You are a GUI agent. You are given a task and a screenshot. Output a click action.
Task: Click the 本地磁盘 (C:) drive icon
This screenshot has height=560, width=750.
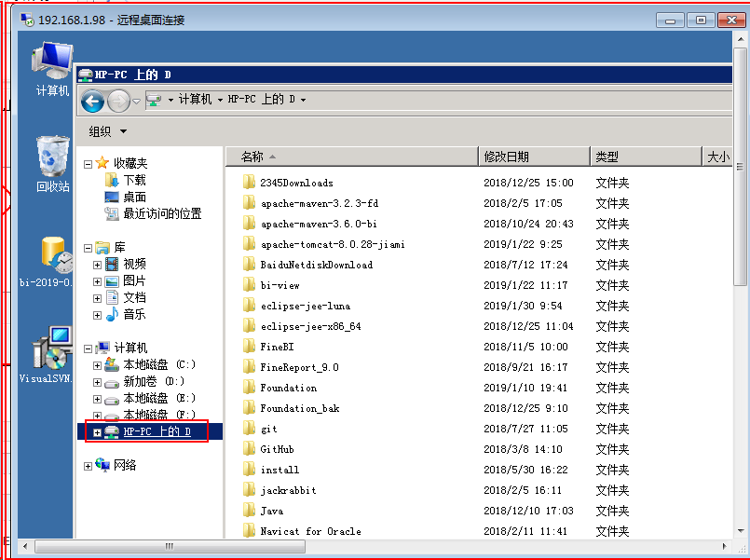(x=112, y=364)
